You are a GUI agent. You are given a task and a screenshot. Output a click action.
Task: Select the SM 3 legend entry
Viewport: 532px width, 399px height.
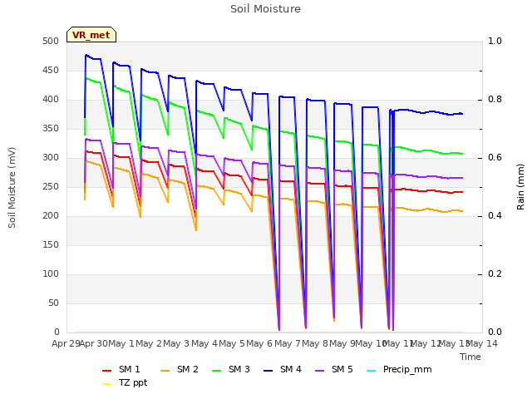[231, 369]
